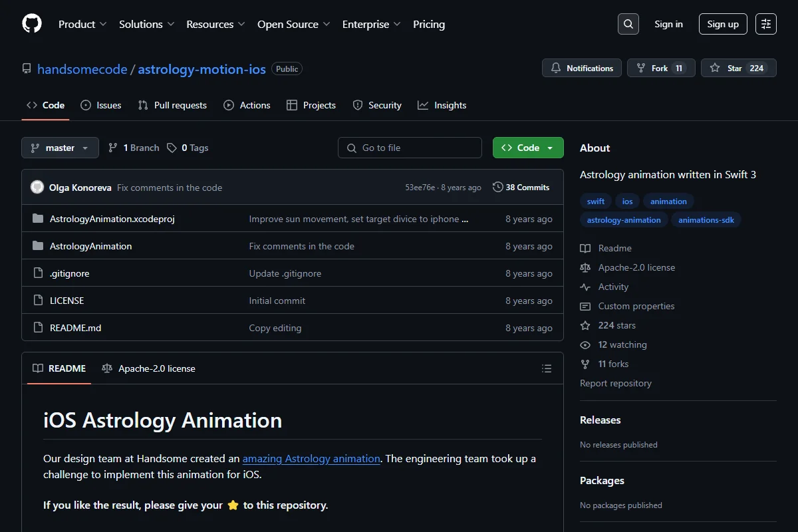Expand the master branch dropdown
Viewport: 798px width, 532px height.
pos(60,148)
